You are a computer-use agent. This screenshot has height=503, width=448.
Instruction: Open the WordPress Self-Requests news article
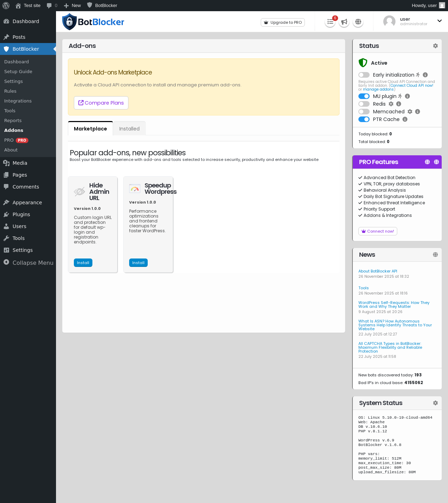point(394,305)
